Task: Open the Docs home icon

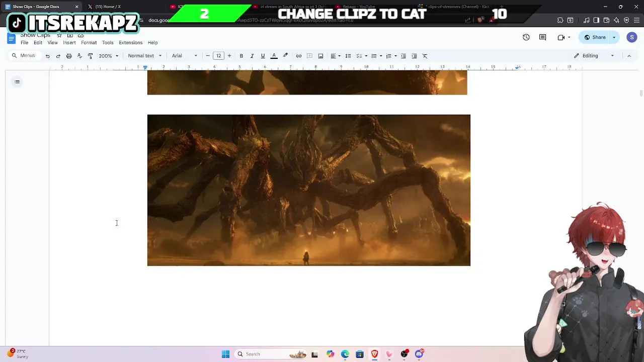Action: tap(12, 39)
